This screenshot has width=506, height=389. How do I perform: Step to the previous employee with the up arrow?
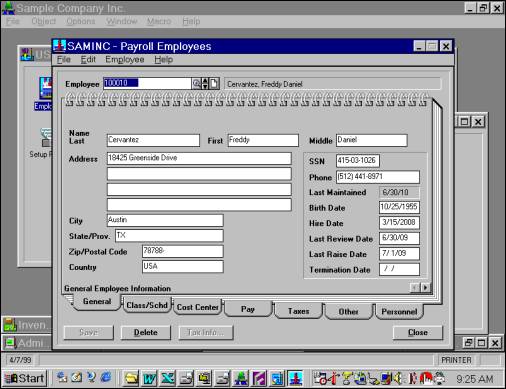[x=205, y=81]
